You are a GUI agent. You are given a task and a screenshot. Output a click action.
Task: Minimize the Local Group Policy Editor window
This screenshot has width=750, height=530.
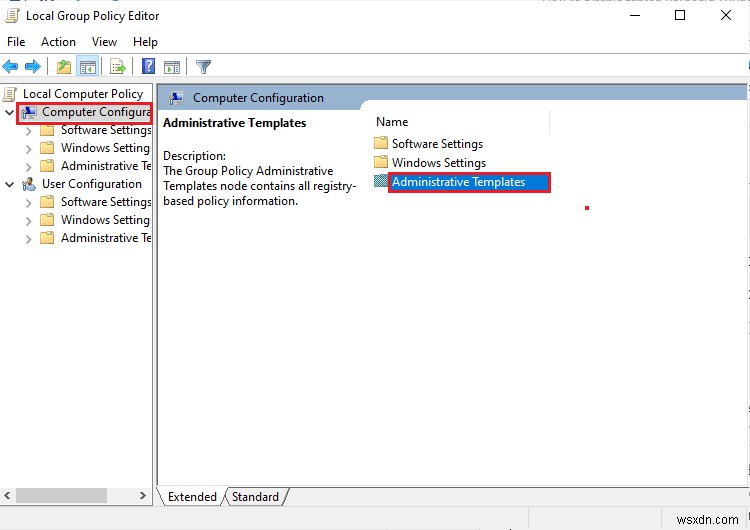click(635, 15)
